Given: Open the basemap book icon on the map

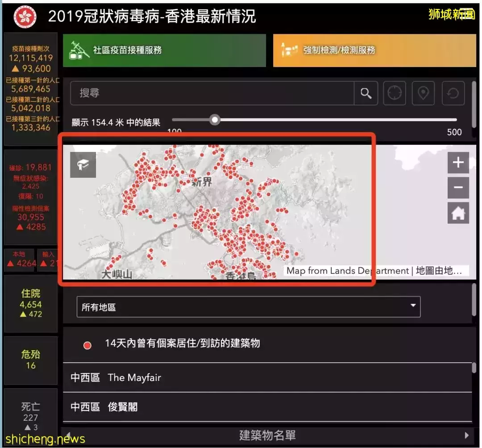Looking at the screenshot, I should point(83,164).
